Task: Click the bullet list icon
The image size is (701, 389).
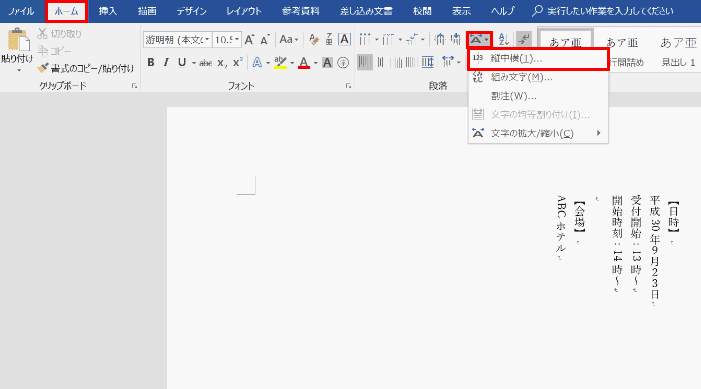Action: click(x=364, y=39)
